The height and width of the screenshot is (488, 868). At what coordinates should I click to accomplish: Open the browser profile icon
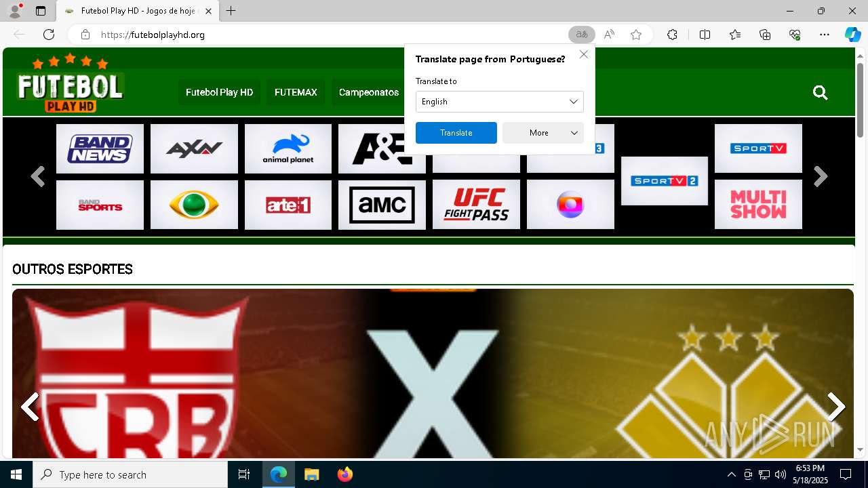click(14, 11)
